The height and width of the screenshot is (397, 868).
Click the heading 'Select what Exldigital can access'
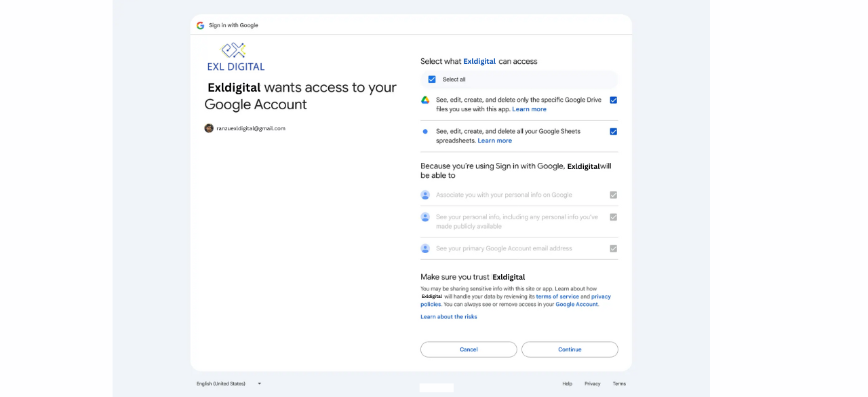point(479,61)
